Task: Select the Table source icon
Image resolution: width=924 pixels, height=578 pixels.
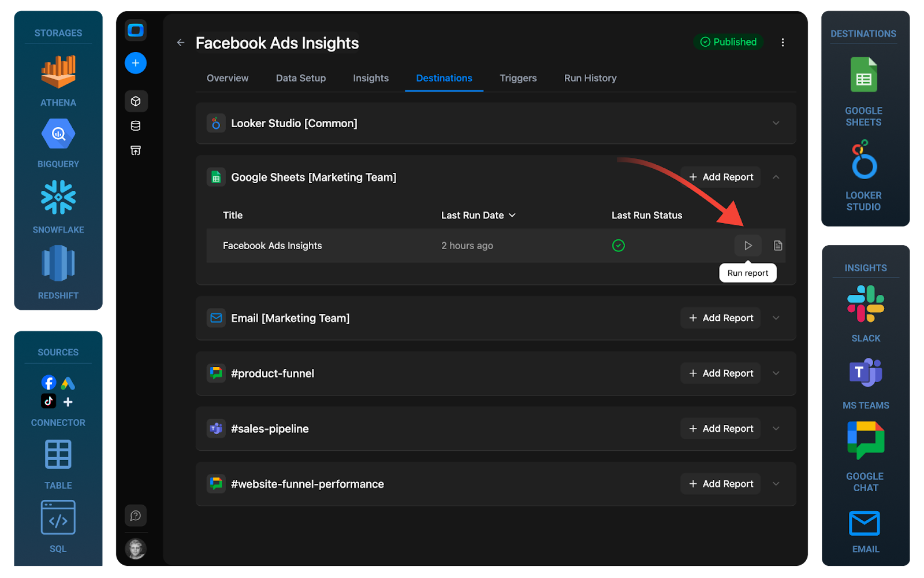Action: (x=58, y=454)
